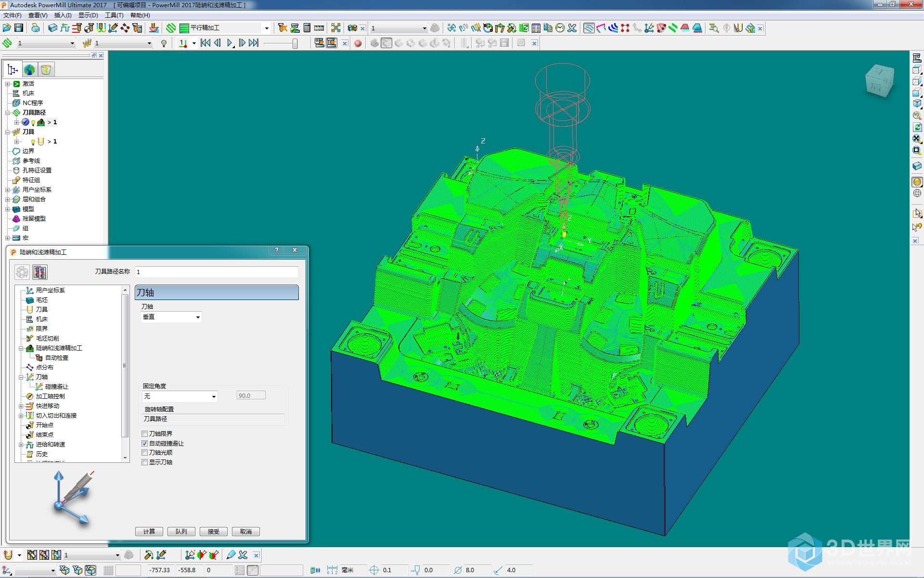Print using the printer toolbar icon

coord(36,28)
